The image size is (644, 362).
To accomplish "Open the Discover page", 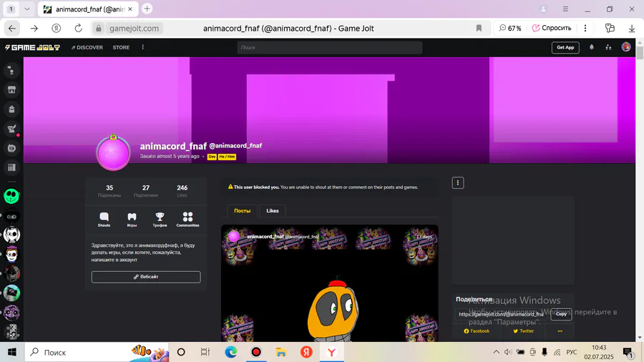I will click(x=87, y=48).
